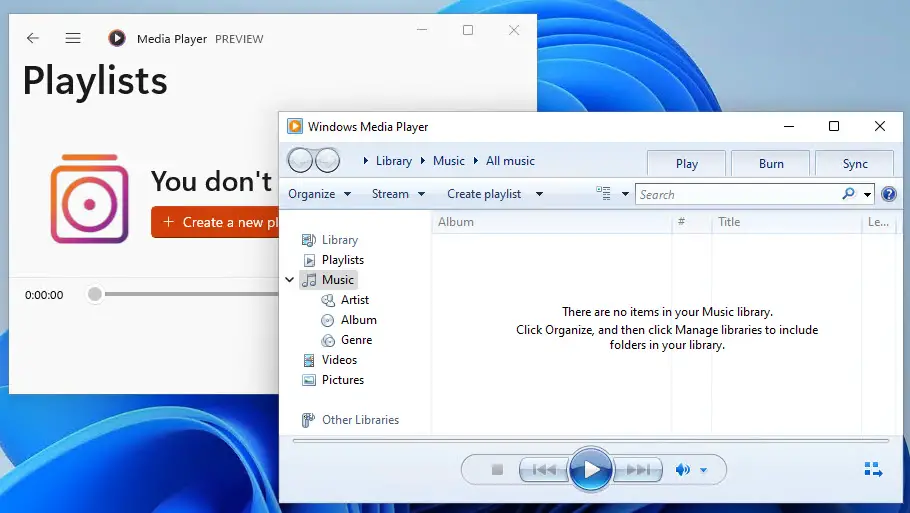Open the hamburger menu in Media Player
The height and width of the screenshot is (513, 910).
tap(73, 38)
